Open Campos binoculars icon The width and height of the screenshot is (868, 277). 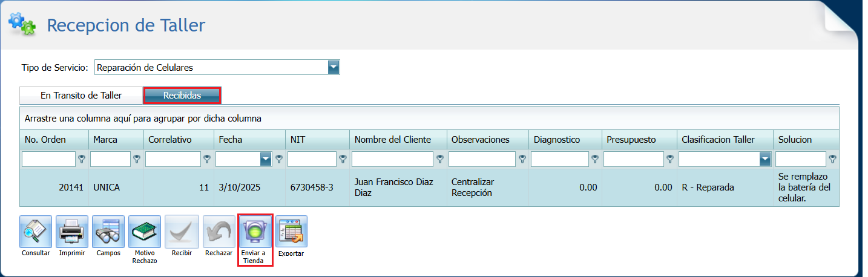108,231
